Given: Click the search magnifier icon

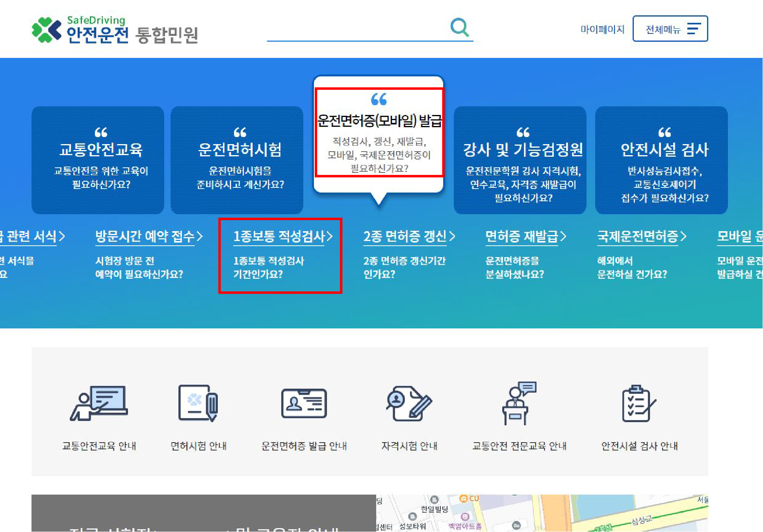Looking at the screenshot, I should [459, 27].
